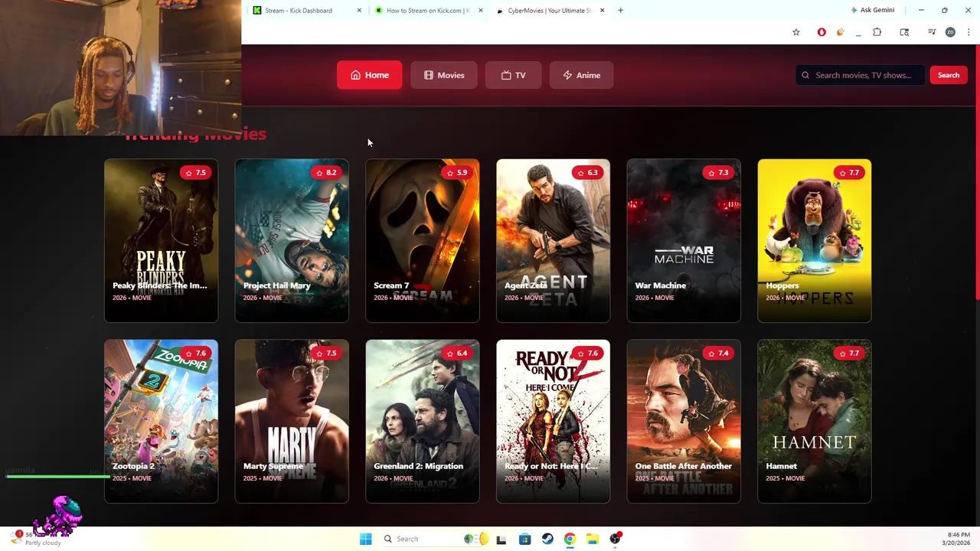Open the Ready or Not: Here I Come poster
This screenshot has width=980, height=551.
(x=553, y=421)
